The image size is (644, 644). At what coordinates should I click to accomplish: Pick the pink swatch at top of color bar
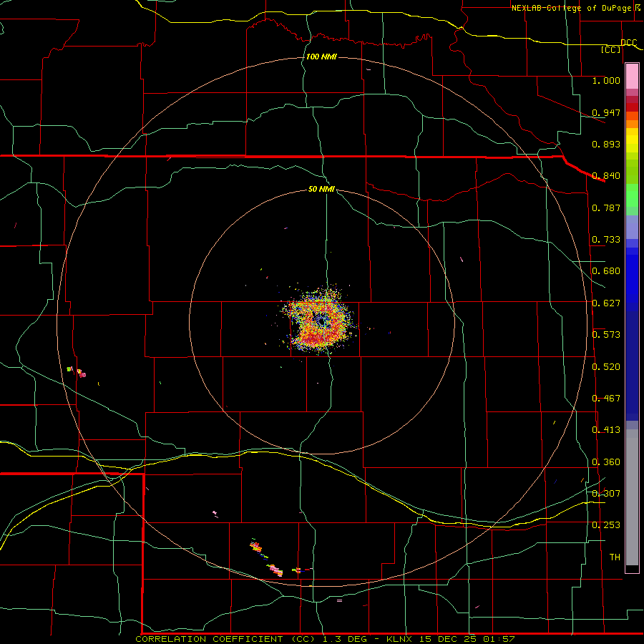632,76
